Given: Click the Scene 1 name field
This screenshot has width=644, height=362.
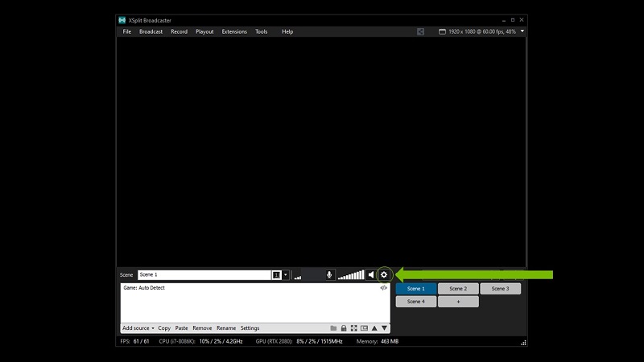Looking at the screenshot, I should point(204,275).
